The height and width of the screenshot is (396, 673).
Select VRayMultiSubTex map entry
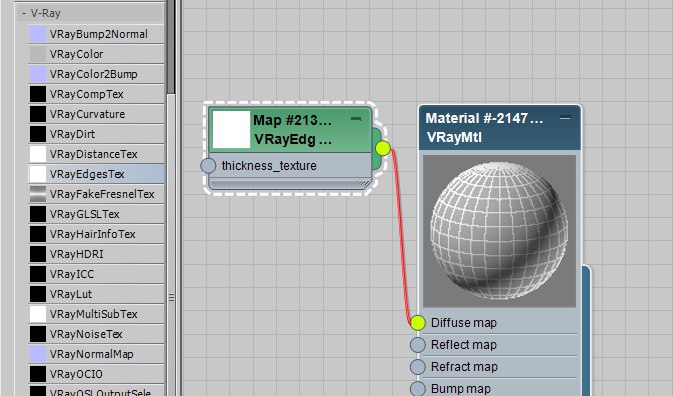(x=96, y=314)
